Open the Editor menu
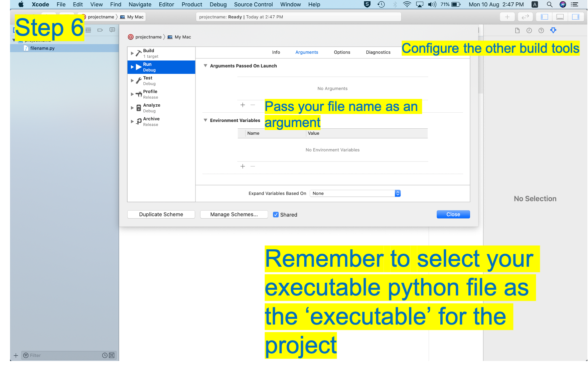This screenshot has width=588, height=373. (x=166, y=4)
